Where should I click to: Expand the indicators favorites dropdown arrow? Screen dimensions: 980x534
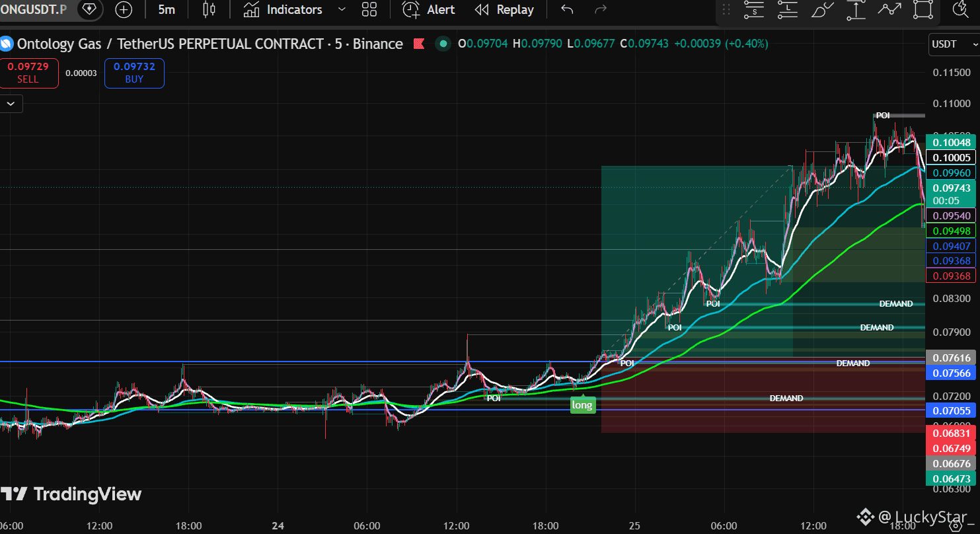(342, 10)
